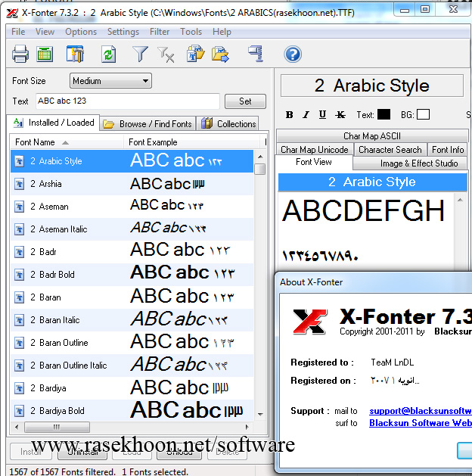Select the 2 Aseman Italic font row
Image resolution: width=472 pixels, height=476 pixels.
point(132,229)
